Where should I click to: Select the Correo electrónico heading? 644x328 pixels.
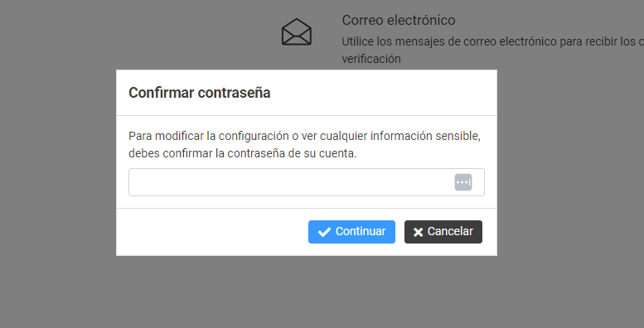tap(399, 20)
